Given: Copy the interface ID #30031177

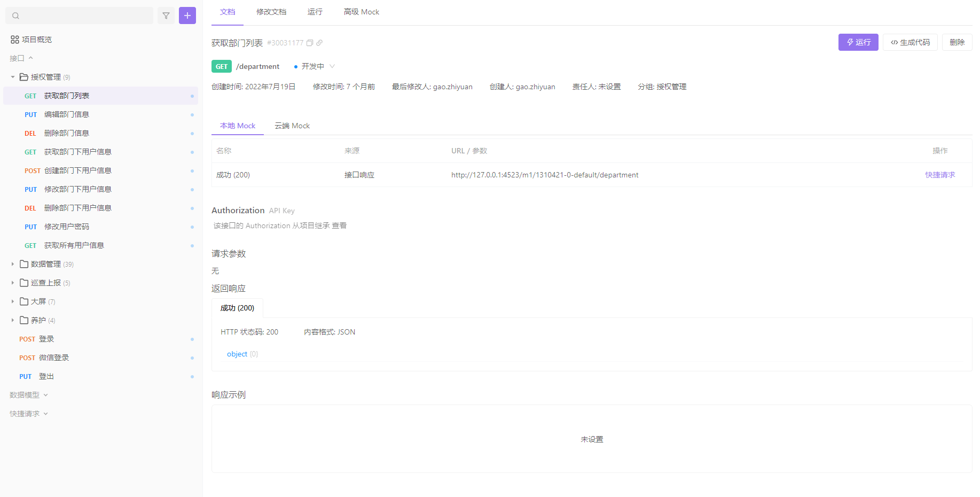Looking at the screenshot, I should coord(310,43).
